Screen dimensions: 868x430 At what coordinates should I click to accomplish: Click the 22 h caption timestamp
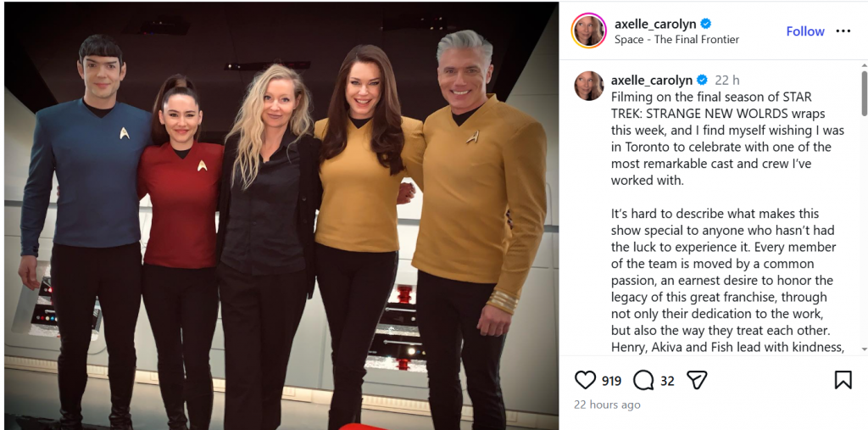(727, 81)
